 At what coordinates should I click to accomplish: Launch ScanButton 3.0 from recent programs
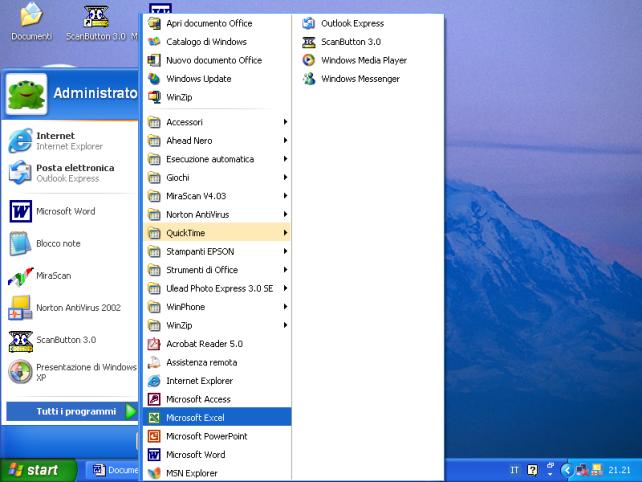click(72, 340)
